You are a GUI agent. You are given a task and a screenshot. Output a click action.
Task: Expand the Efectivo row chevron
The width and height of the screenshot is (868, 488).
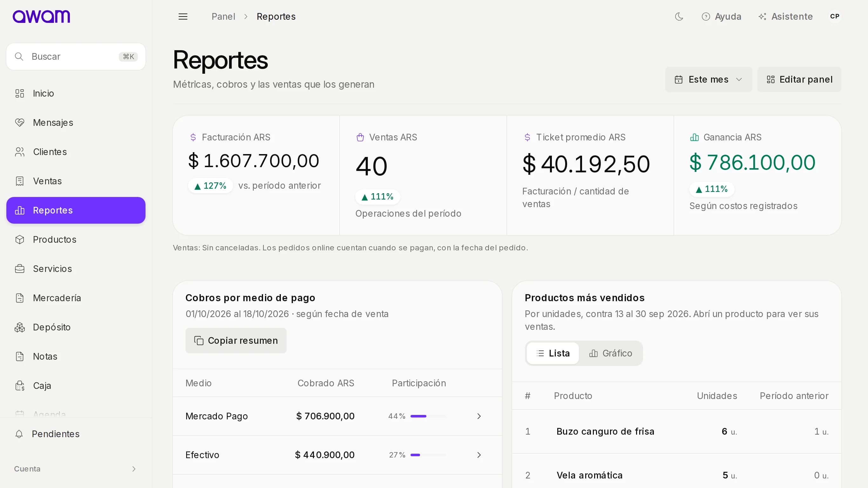click(x=479, y=455)
